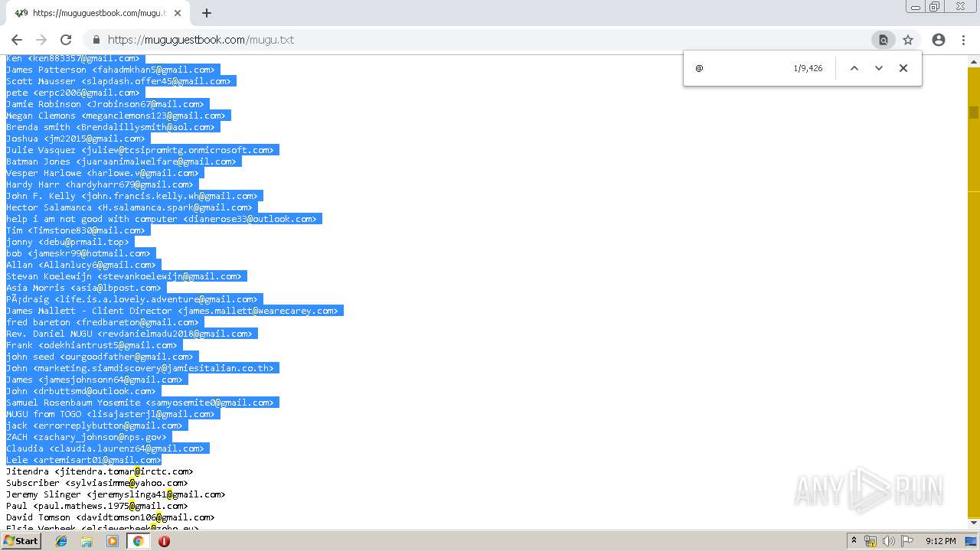Click the Subscriber sylviasimme line
The image size is (980, 551).
(x=97, y=483)
